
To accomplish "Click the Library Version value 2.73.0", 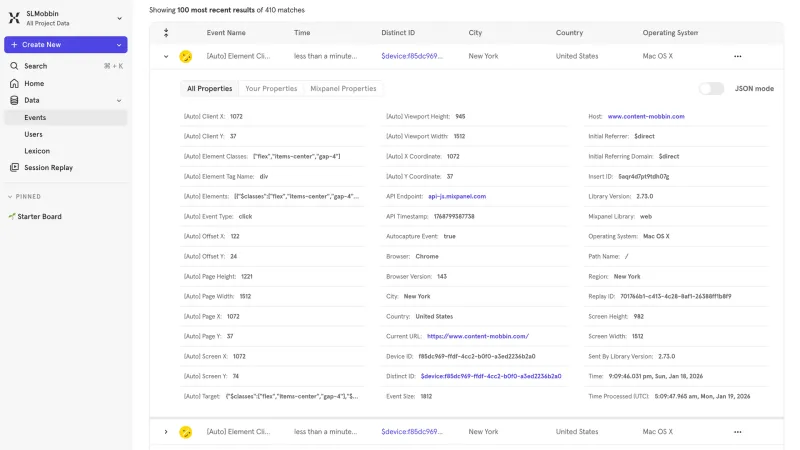I will coord(644,196).
